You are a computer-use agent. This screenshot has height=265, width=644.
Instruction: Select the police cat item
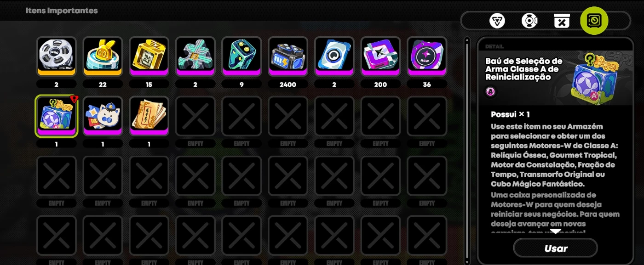pyautogui.click(x=103, y=116)
